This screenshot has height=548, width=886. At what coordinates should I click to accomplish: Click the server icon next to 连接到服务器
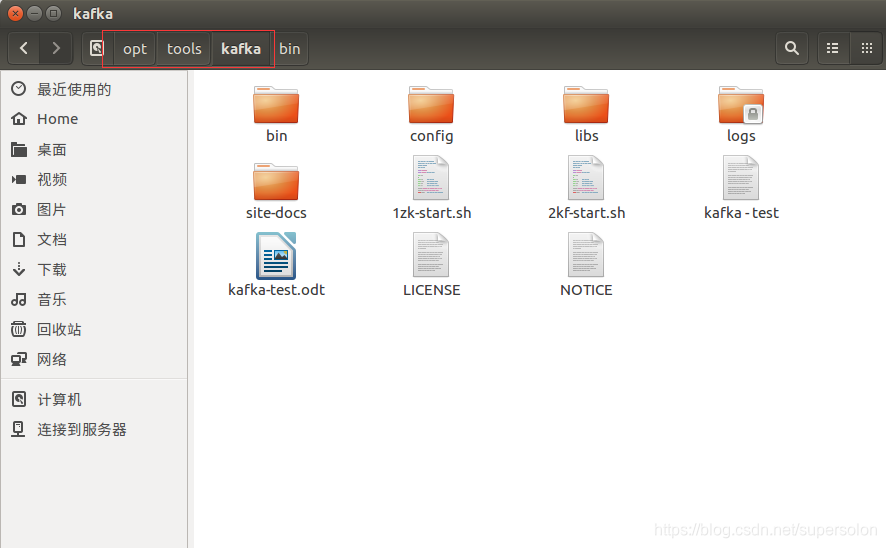click(19, 429)
